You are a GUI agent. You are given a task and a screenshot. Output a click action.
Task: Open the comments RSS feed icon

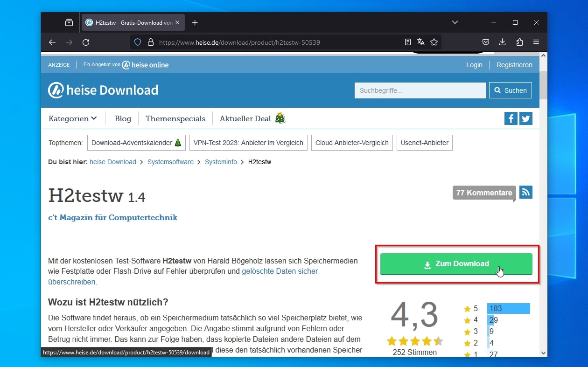pyautogui.click(x=526, y=192)
